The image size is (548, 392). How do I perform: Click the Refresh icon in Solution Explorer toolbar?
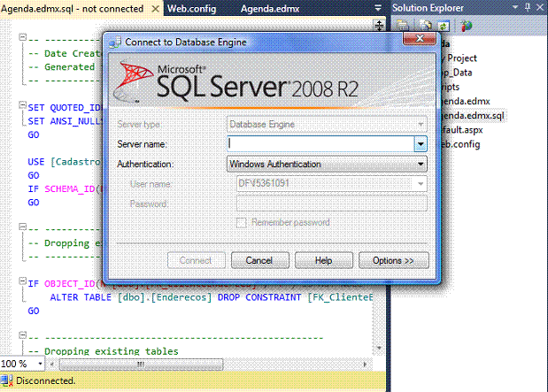click(x=444, y=26)
